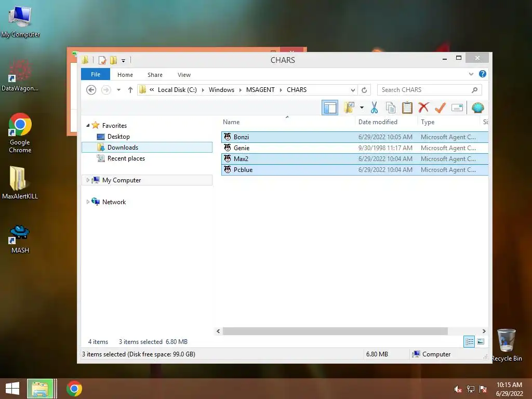This screenshot has width=532, height=399.
Task: Click the Properties icon in quick access toolbar
Action: pyautogui.click(x=102, y=60)
